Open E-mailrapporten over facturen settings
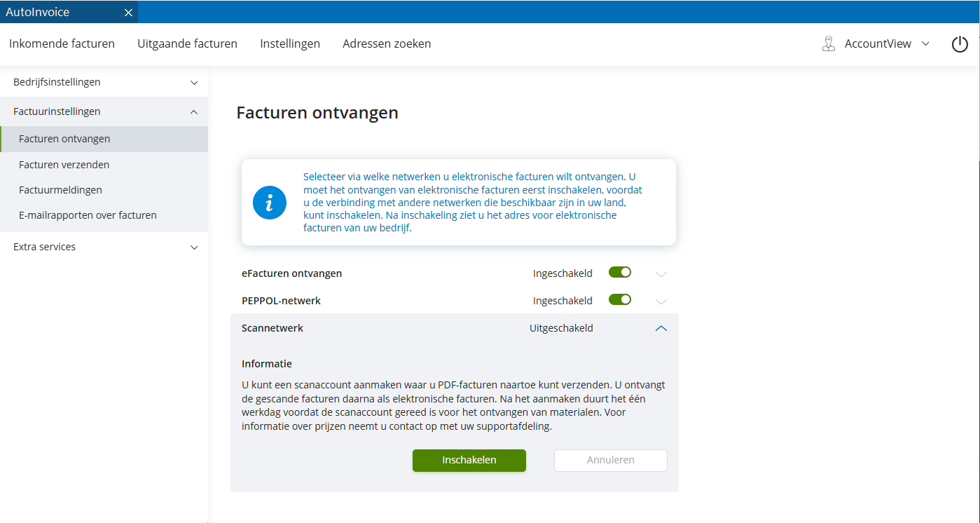980x523 pixels. click(88, 215)
